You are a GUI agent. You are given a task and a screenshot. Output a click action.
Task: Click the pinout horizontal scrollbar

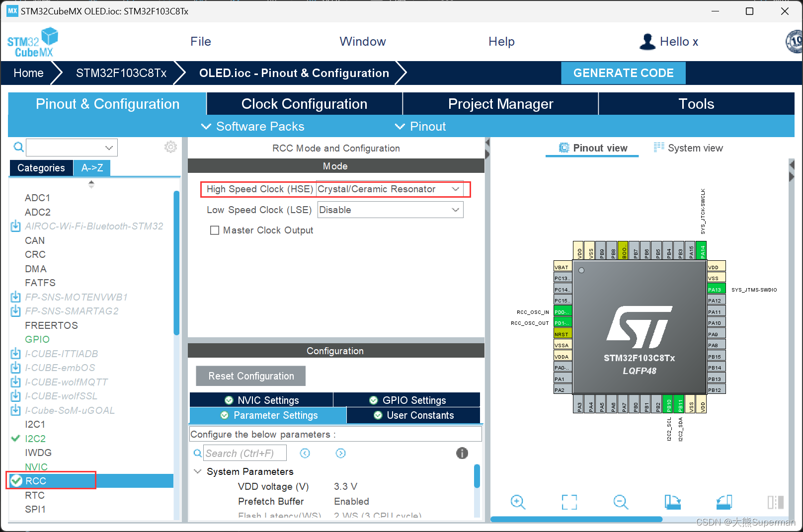coord(576,519)
